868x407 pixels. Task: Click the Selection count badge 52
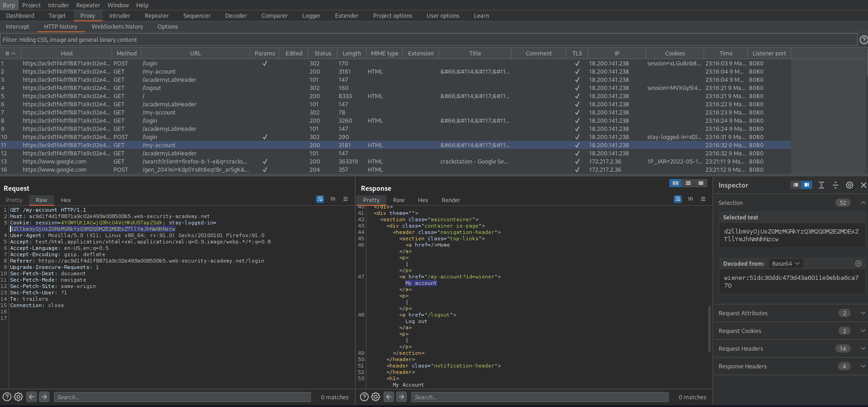[x=843, y=203]
